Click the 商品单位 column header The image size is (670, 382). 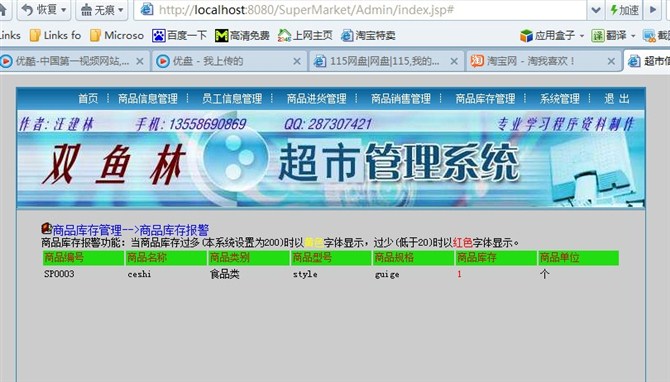(x=579, y=258)
